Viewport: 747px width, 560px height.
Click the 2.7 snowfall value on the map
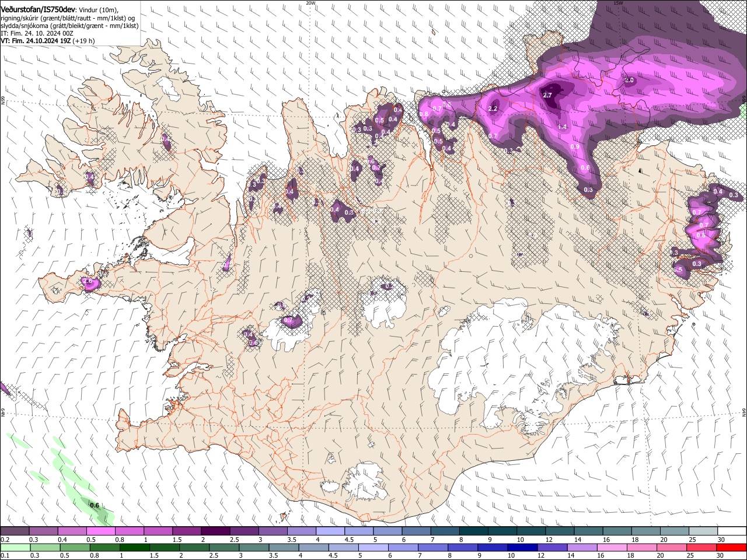coord(547,95)
